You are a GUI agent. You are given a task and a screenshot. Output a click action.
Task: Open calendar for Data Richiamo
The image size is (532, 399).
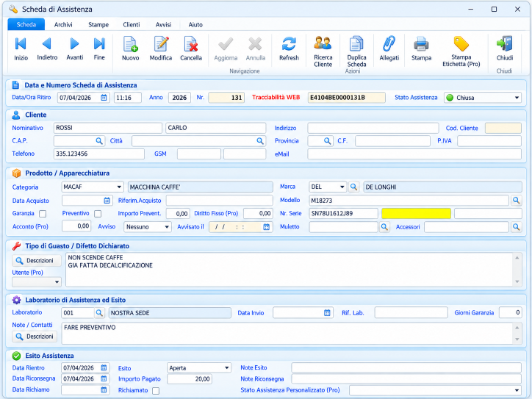[x=104, y=390]
